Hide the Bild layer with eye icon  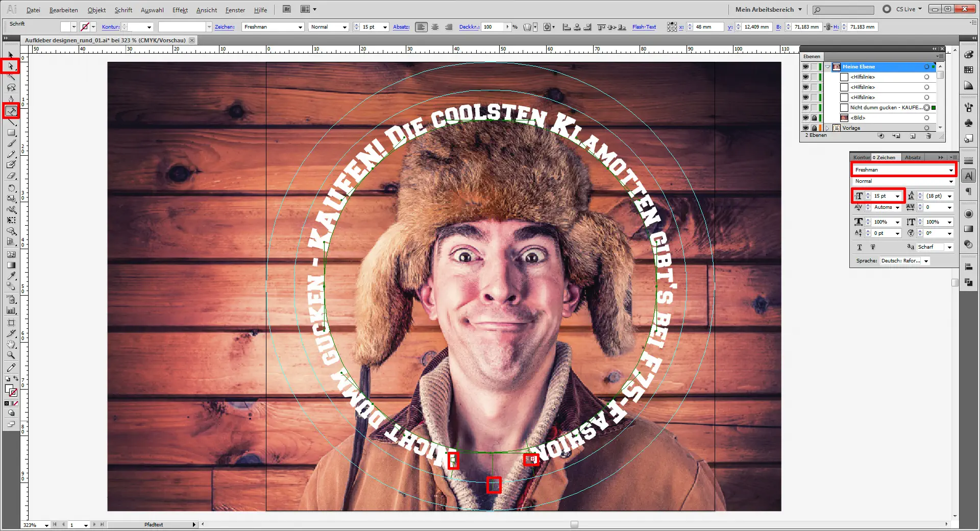point(805,118)
